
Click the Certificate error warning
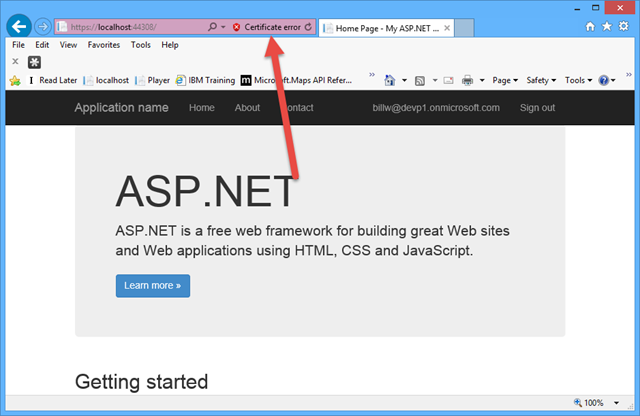coord(266,28)
